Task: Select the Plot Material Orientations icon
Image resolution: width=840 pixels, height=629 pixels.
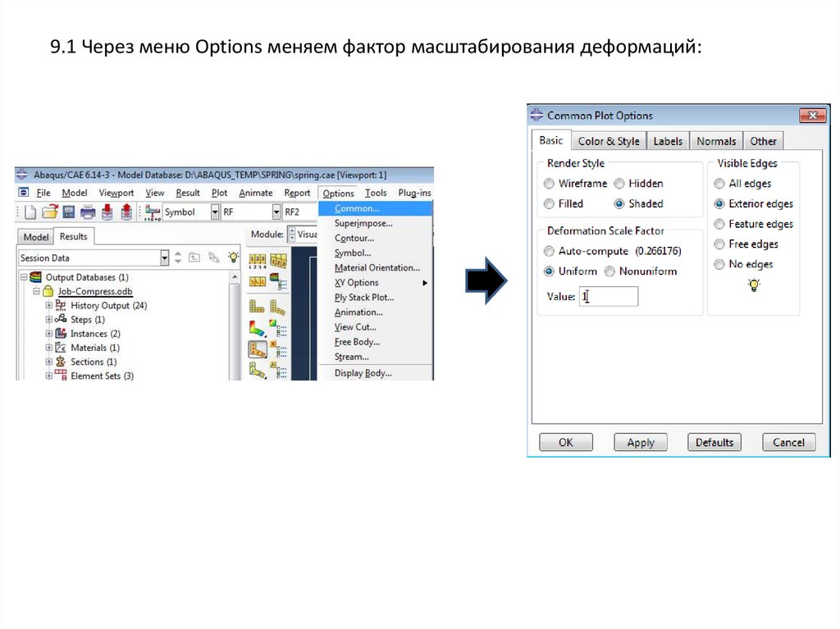Action: click(257, 370)
